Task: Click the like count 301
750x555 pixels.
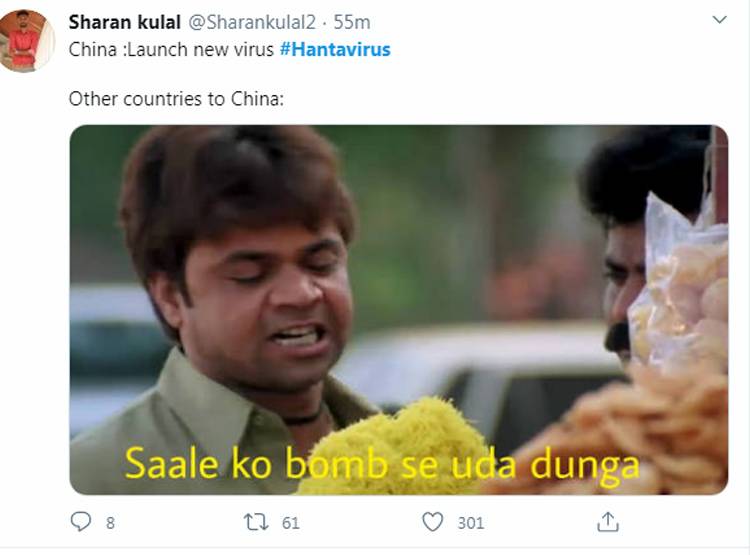Action: coord(471,523)
